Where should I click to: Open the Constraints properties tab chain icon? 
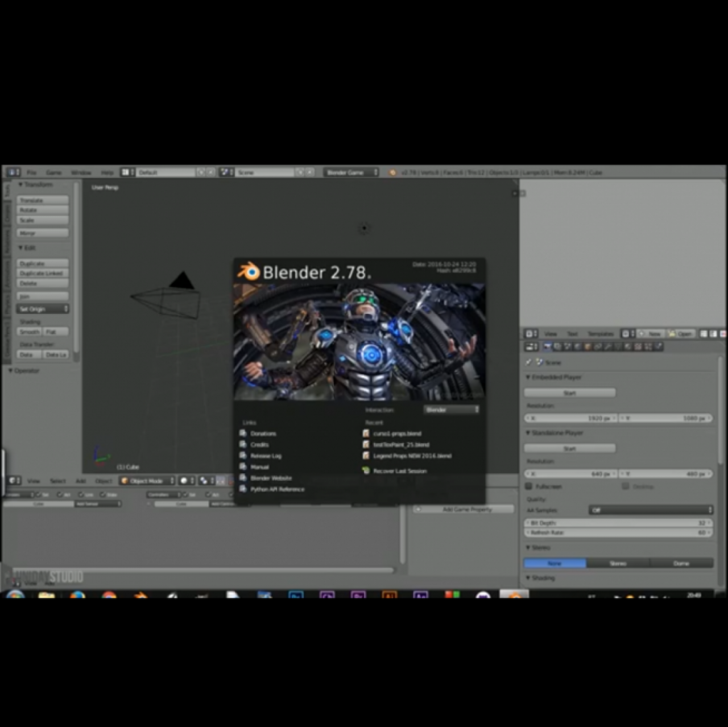click(x=598, y=346)
